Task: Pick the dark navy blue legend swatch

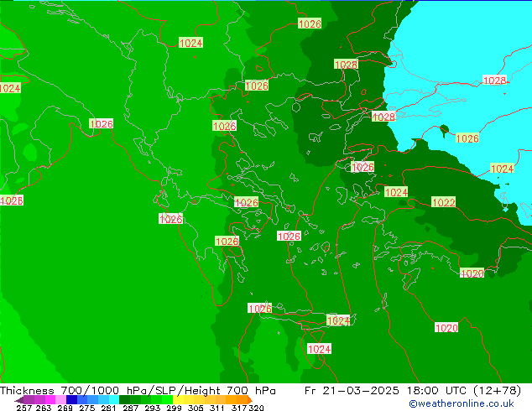Action: pyautogui.click(x=71, y=400)
